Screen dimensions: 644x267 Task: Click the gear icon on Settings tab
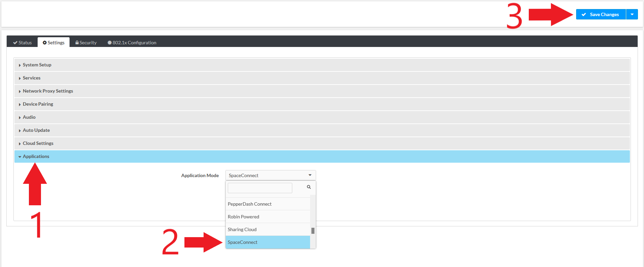point(45,43)
